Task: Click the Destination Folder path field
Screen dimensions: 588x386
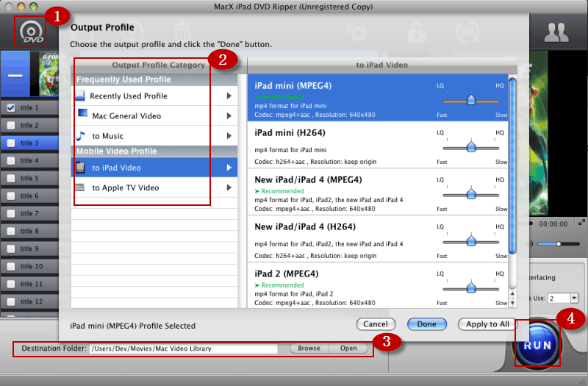Action: tap(183, 349)
